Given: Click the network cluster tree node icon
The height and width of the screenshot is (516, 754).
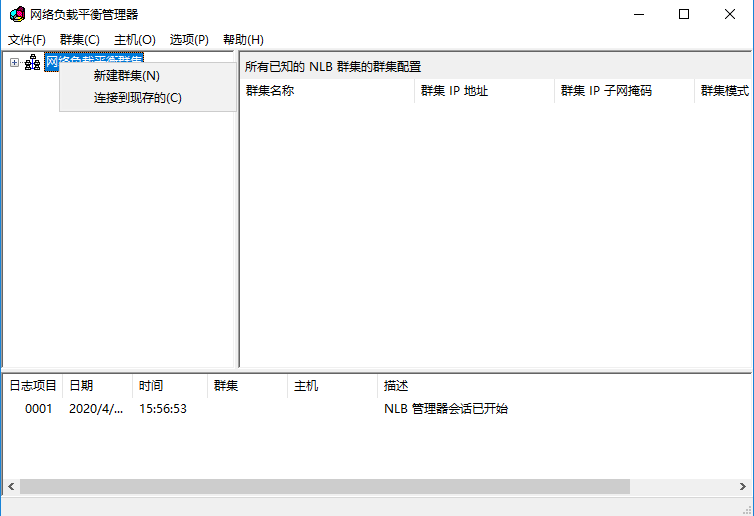Looking at the screenshot, I should click(33, 63).
